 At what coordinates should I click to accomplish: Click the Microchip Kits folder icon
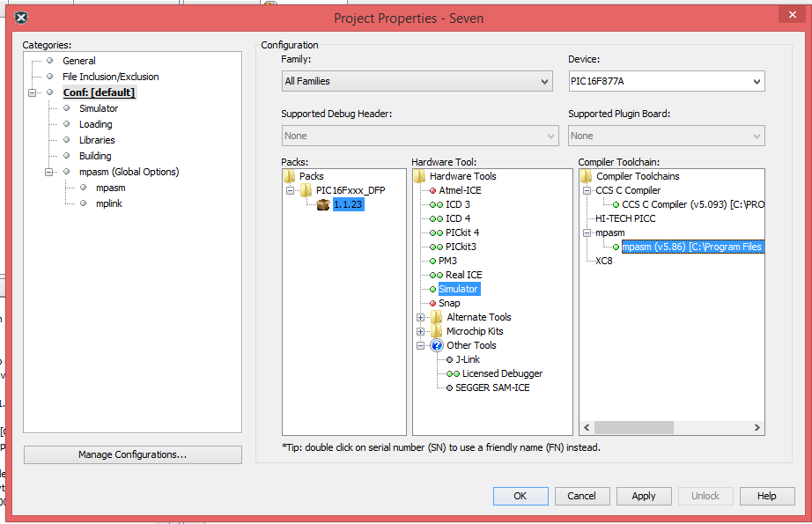pyautogui.click(x=437, y=331)
